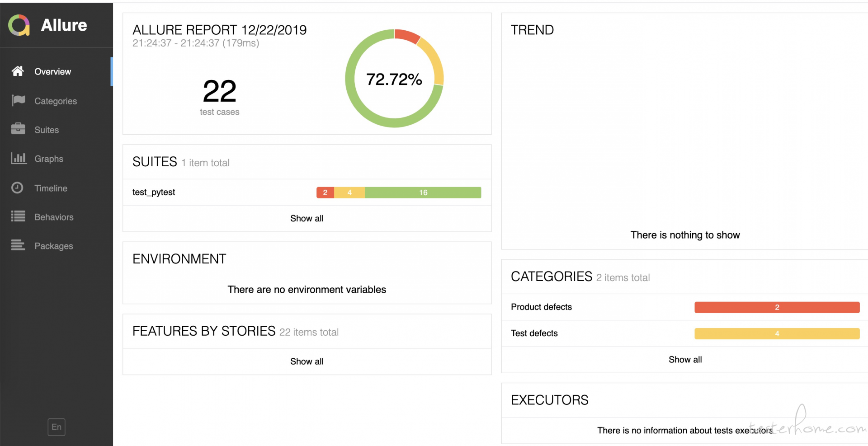Click failed segment 2 in test_pytest bar
Image resolution: width=868 pixels, height=446 pixels.
(325, 192)
